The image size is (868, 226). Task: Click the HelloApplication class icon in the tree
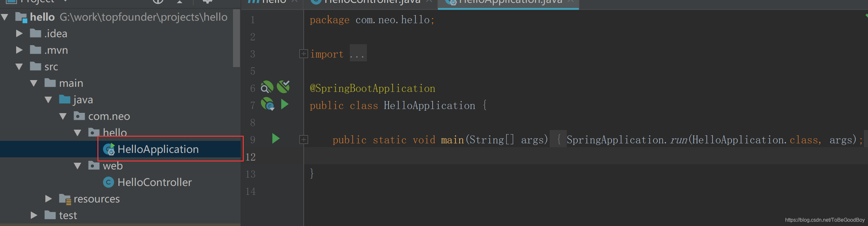point(109,149)
